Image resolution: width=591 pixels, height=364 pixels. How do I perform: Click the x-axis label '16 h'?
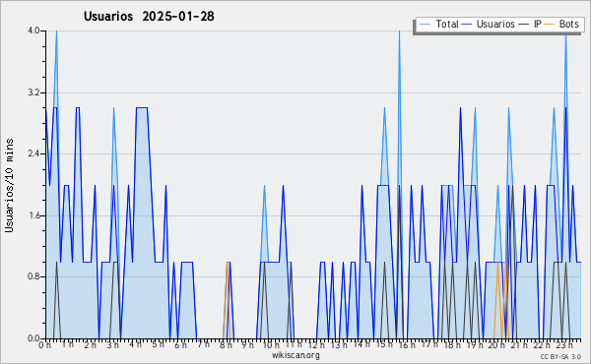[x=406, y=345]
